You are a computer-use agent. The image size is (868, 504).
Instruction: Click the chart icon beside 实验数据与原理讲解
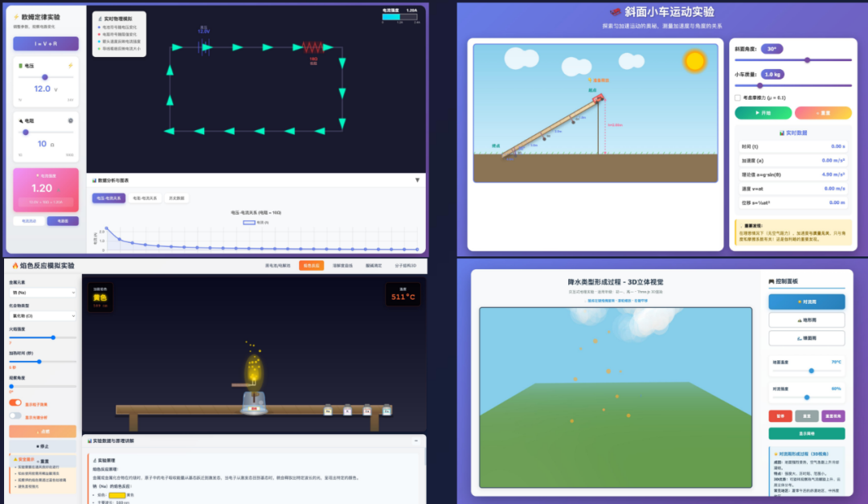[x=89, y=440]
